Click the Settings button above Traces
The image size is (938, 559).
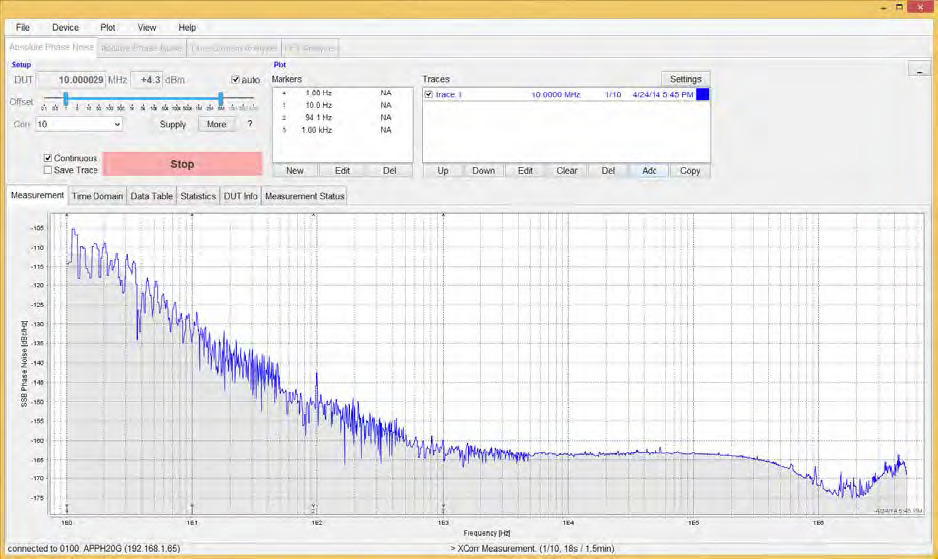tap(686, 79)
